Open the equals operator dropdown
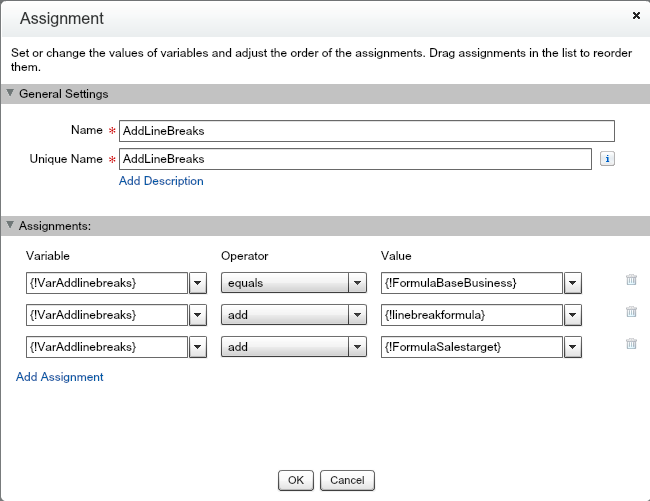 pyautogui.click(x=358, y=283)
